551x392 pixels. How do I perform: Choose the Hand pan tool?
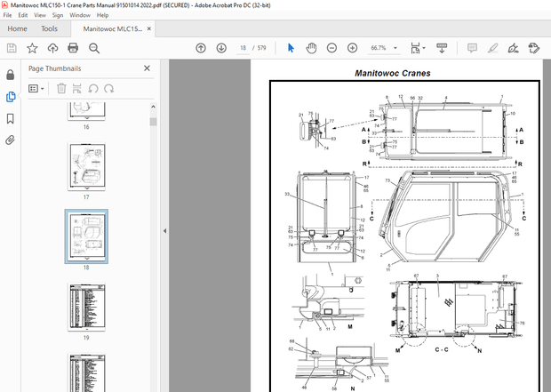[311, 48]
